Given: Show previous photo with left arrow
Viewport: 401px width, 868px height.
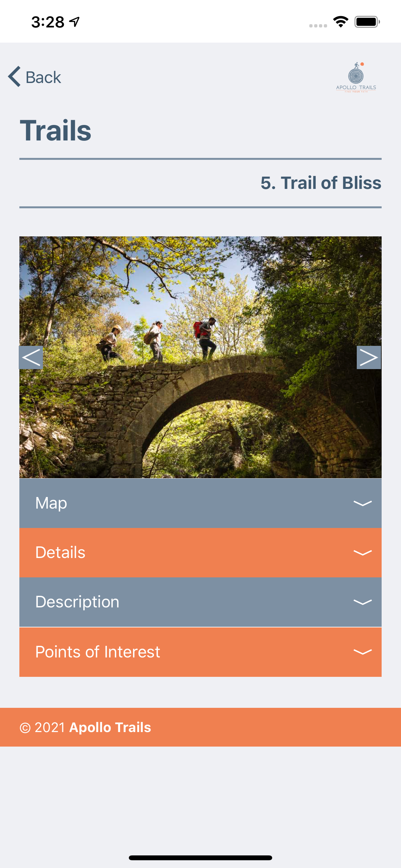Looking at the screenshot, I should 31,357.
